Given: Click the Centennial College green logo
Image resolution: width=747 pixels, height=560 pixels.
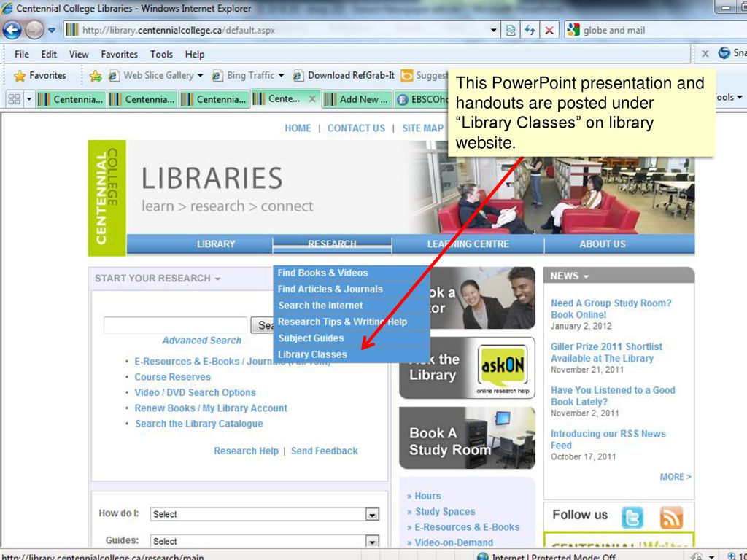Looking at the screenshot, I should (x=107, y=198).
